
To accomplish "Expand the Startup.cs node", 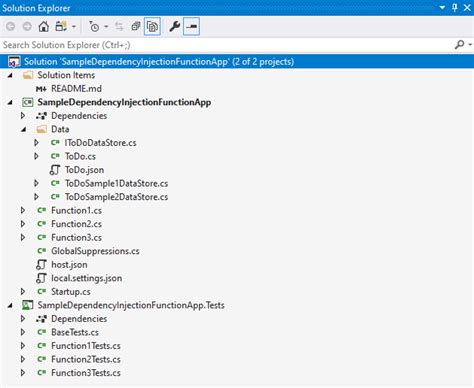I will click(23, 292).
